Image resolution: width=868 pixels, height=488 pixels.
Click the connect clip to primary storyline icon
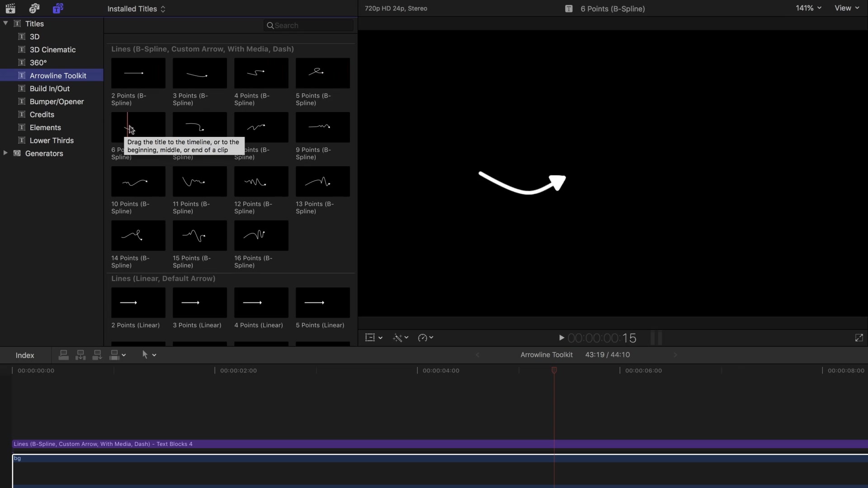point(64,355)
